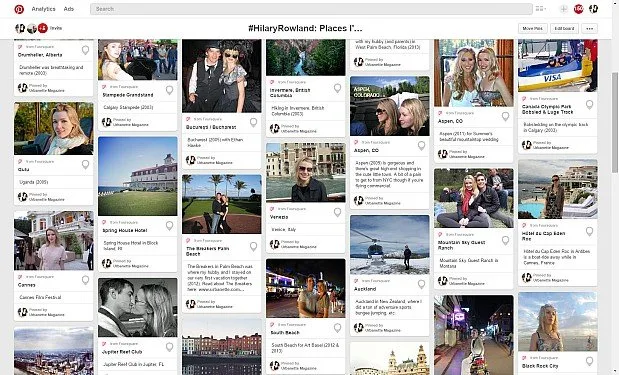This screenshot has height=375, width=619.
Task: Open Urbanette Magazine pinner avatar on Auckland pin
Action: pos(358,328)
